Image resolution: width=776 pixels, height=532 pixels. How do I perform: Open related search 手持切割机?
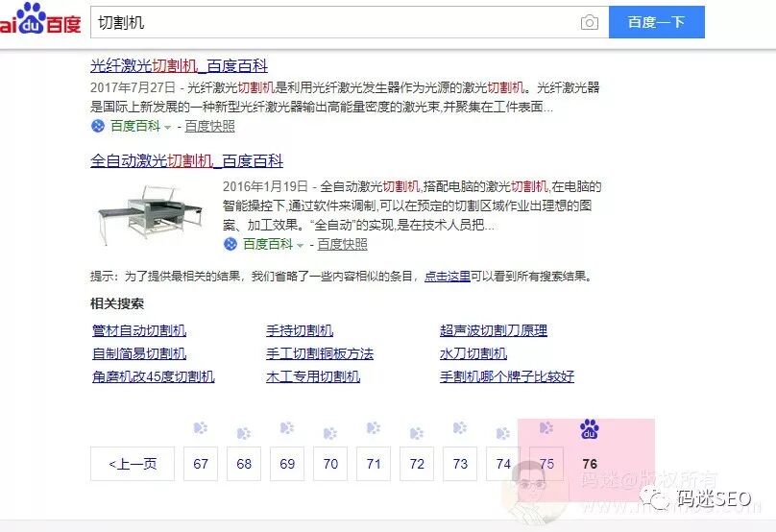(x=300, y=330)
